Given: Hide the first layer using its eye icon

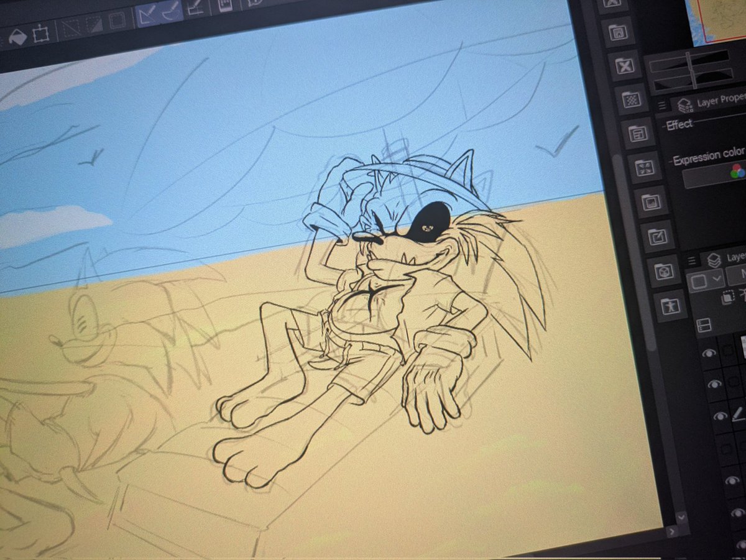Looking at the screenshot, I should [x=709, y=353].
